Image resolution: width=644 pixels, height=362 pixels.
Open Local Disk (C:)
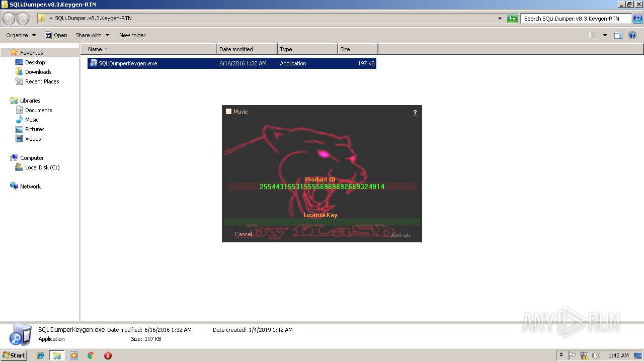42,167
